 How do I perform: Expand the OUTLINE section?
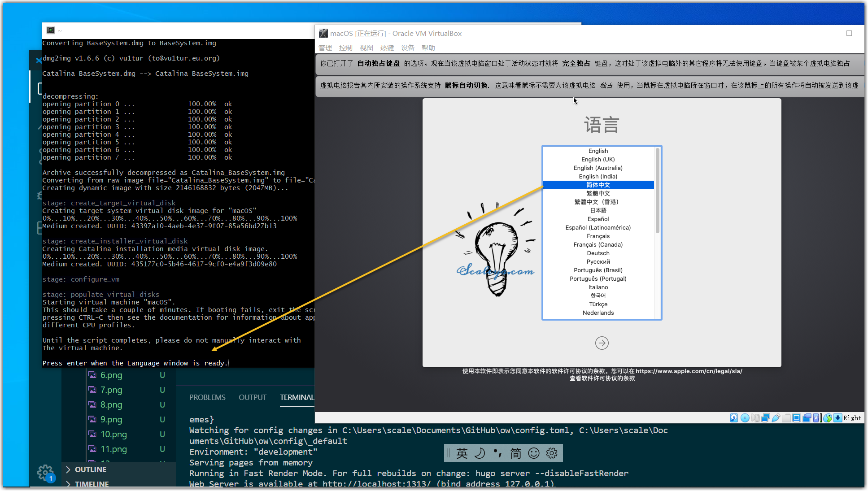point(90,469)
